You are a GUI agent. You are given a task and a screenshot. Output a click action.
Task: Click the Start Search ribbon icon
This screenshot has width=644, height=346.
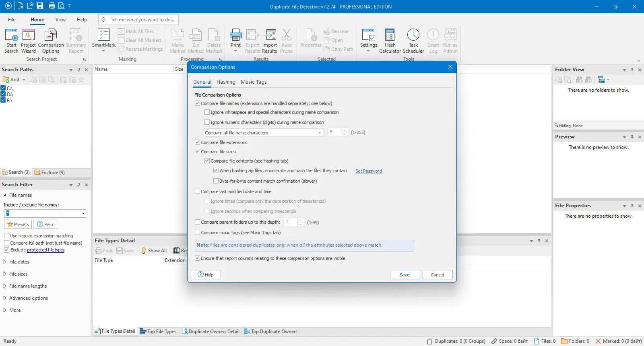(x=11, y=41)
